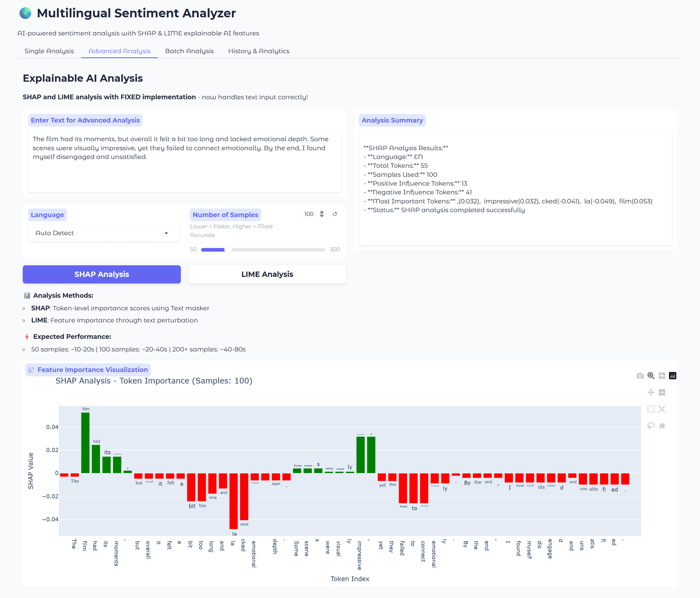The height and width of the screenshot is (598, 700).
Task: Click the green 'had' bar in chart
Action: [96, 459]
